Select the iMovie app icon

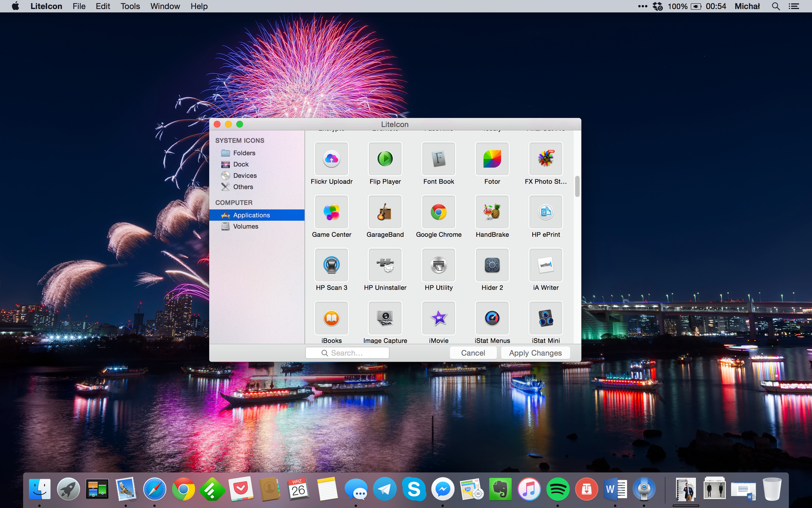[x=439, y=318]
